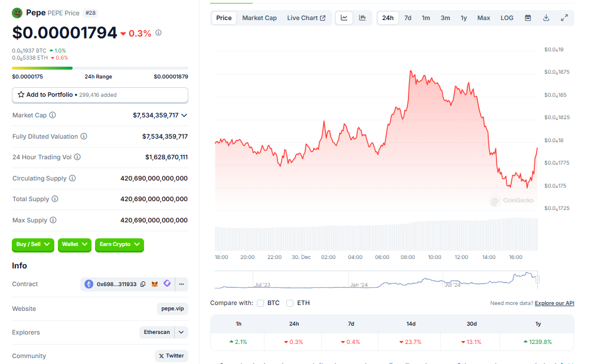This screenshot has width=601, height=364.
Task: Click the 24h Range price bar
Action: pos(100,69)
